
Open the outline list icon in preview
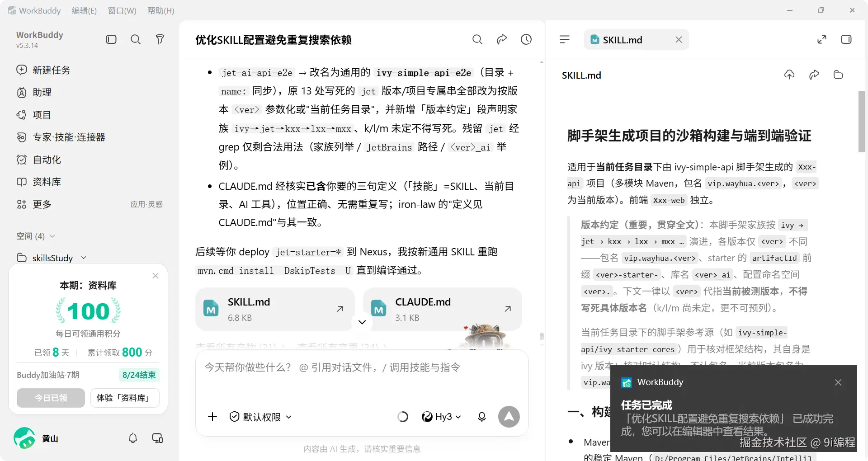565,39
